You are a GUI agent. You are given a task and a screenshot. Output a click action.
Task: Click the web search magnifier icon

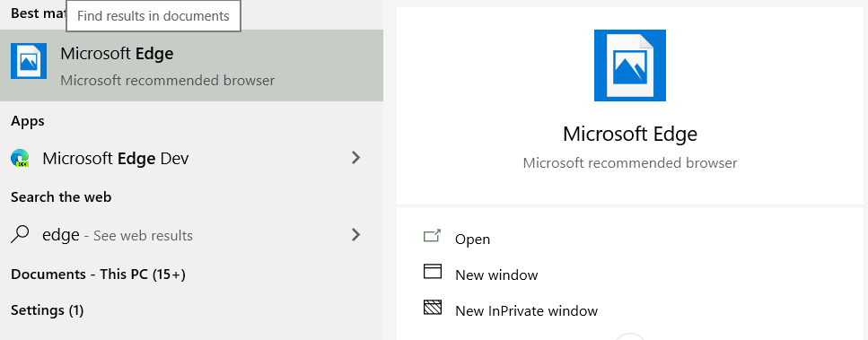[x=20, y=235]
